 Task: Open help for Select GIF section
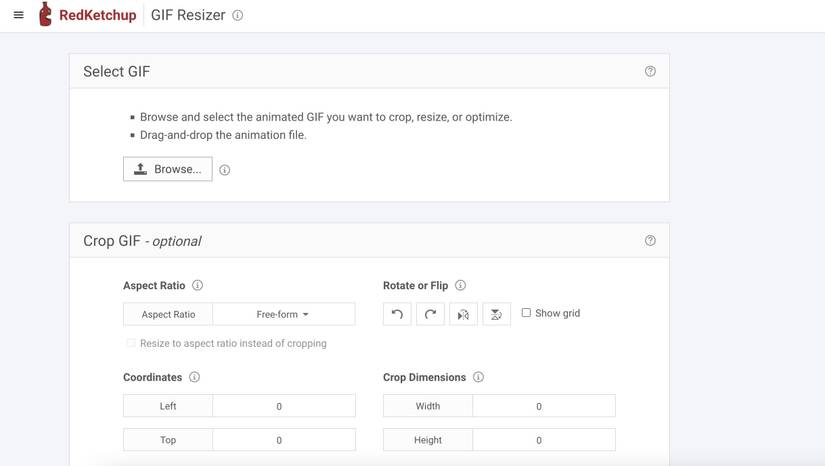tap(650, 71)
